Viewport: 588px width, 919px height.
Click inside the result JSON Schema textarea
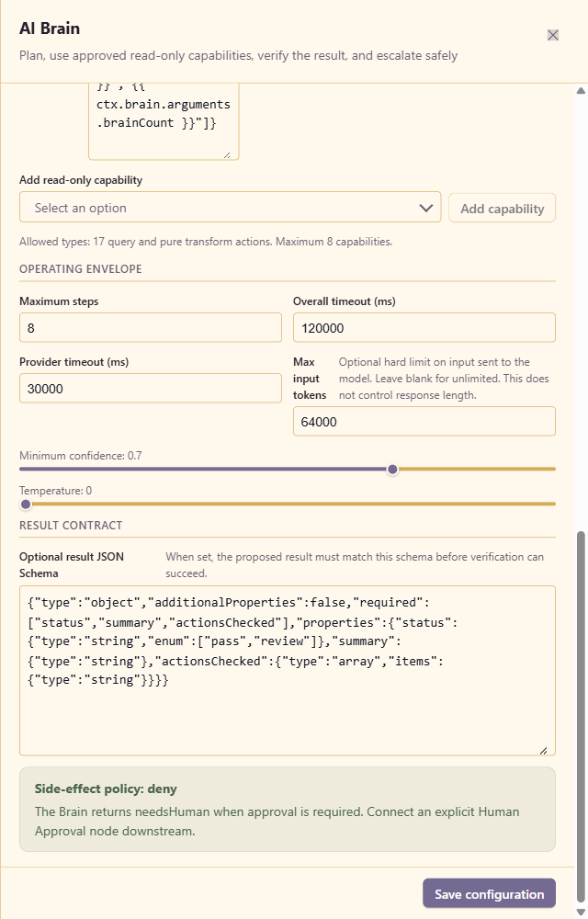click(287, 671)
